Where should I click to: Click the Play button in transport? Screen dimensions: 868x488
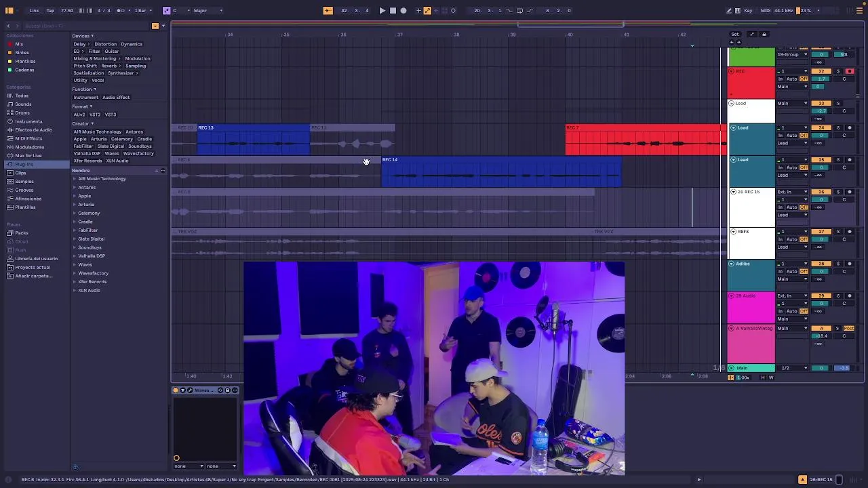[x=382, y=10]
